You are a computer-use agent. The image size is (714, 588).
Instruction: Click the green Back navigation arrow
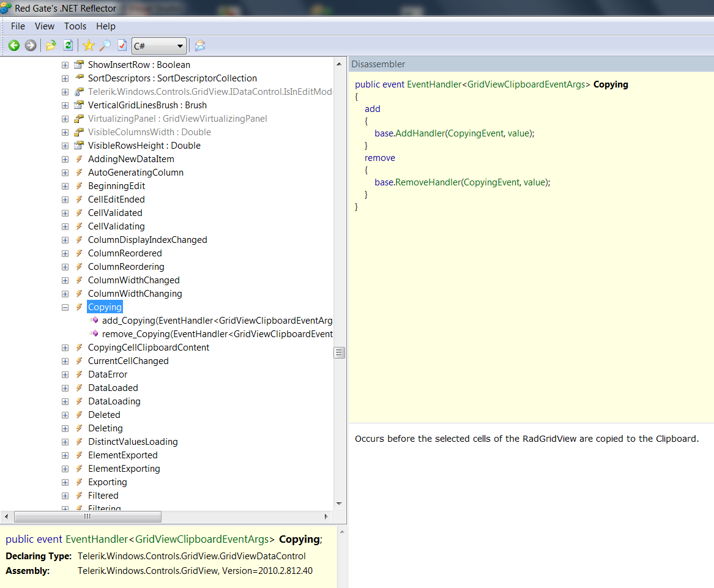pos(14,45)
